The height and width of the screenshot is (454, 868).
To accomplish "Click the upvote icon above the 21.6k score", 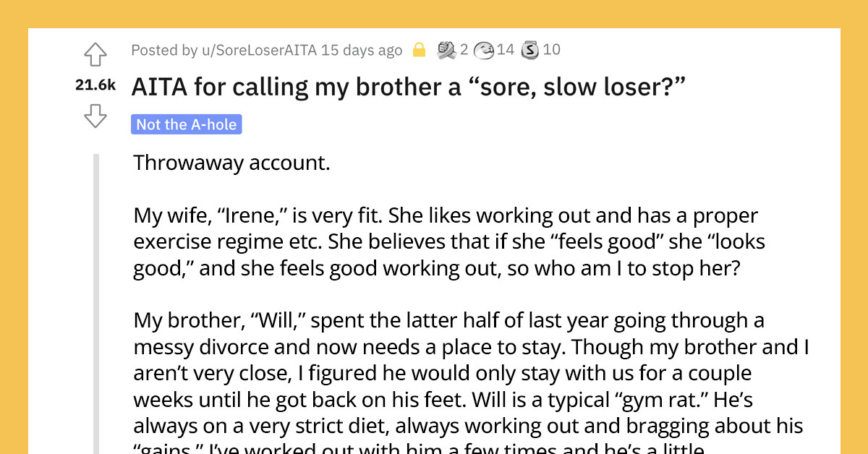I will 95,54.
